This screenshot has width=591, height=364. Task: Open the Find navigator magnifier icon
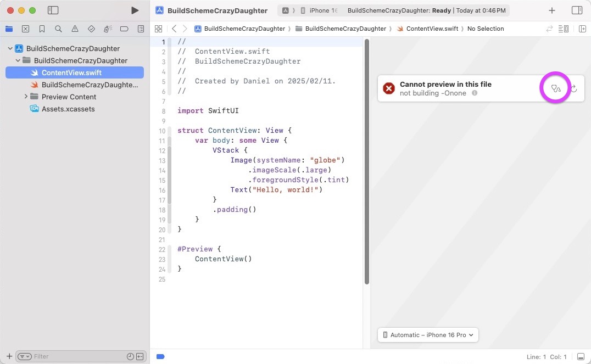(x=58, y=29)
